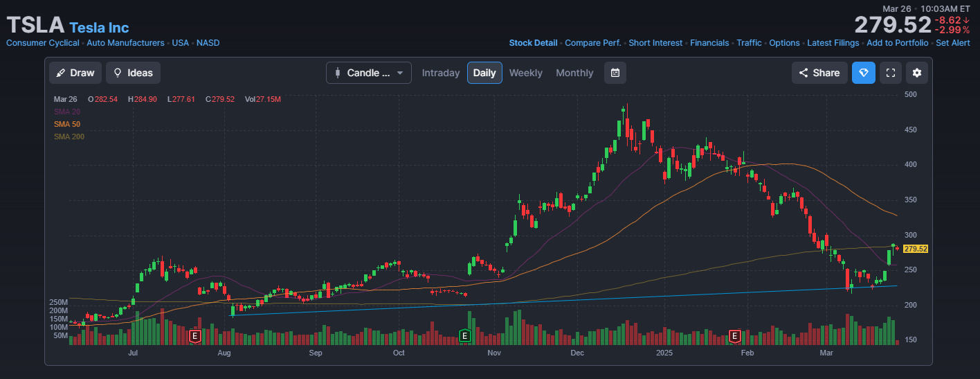
Task: Click the 2025 label on the time axis
Action: [x=664, y=353]
